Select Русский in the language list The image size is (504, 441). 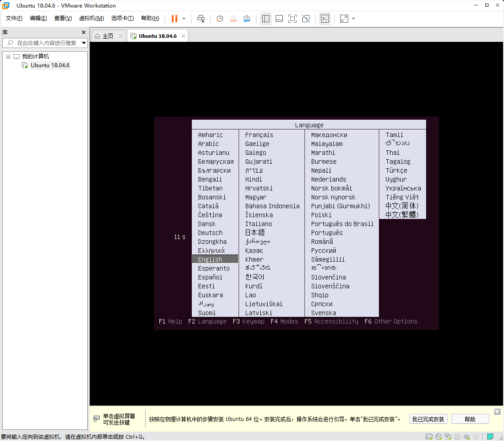[x=323, y=251]
